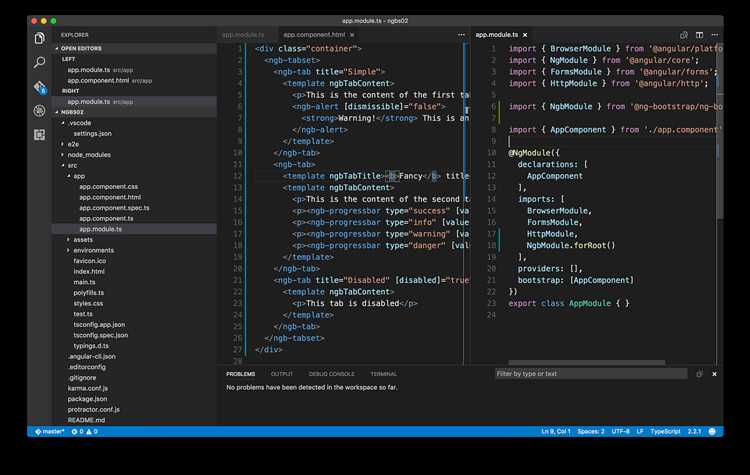Split the right editor
The width and height of the screenshot is (750, 475).
click(699, 35)
